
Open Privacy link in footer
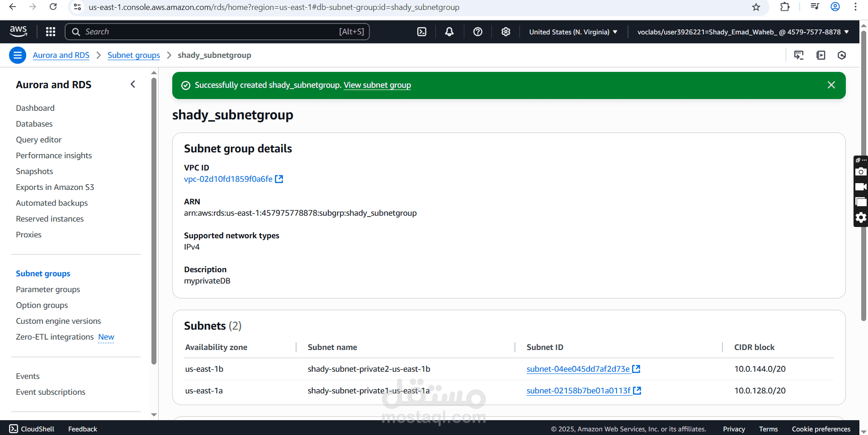tap(734, 429)
